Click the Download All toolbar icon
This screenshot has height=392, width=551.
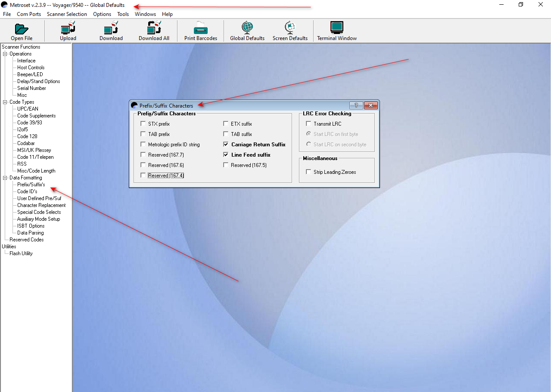tap(154, 31)
